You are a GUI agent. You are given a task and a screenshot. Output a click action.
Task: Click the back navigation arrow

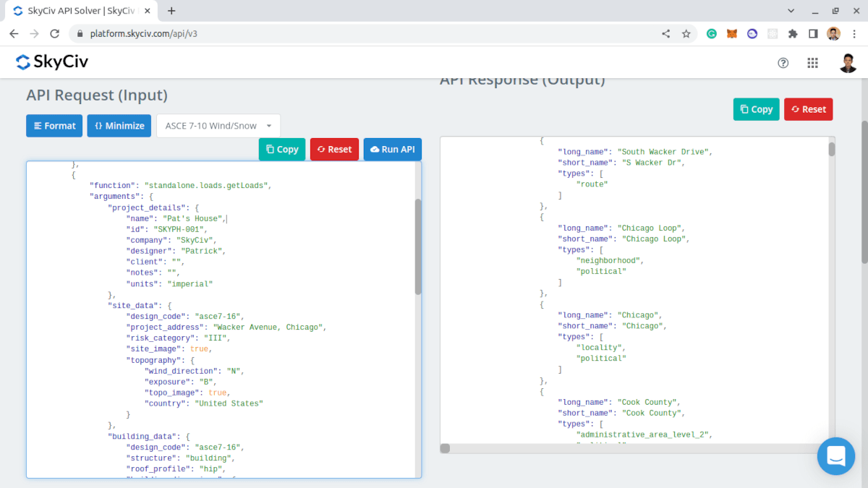(x=14, y=33)
